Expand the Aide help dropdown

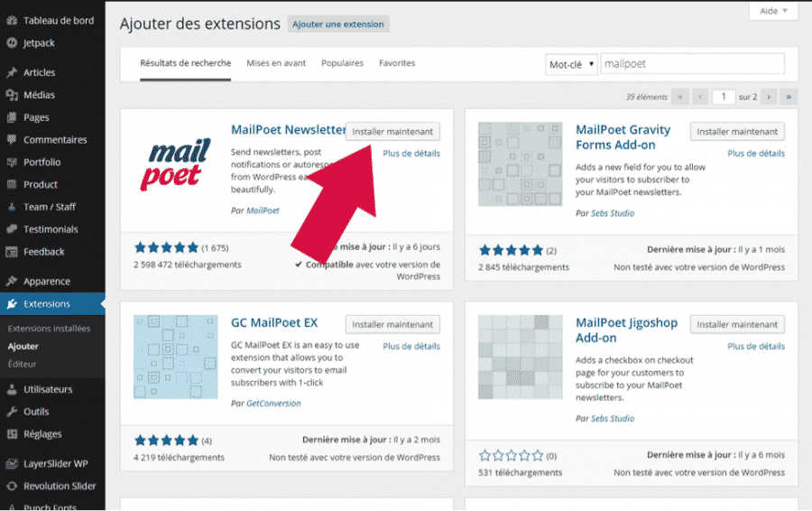[x=773, y=11]
